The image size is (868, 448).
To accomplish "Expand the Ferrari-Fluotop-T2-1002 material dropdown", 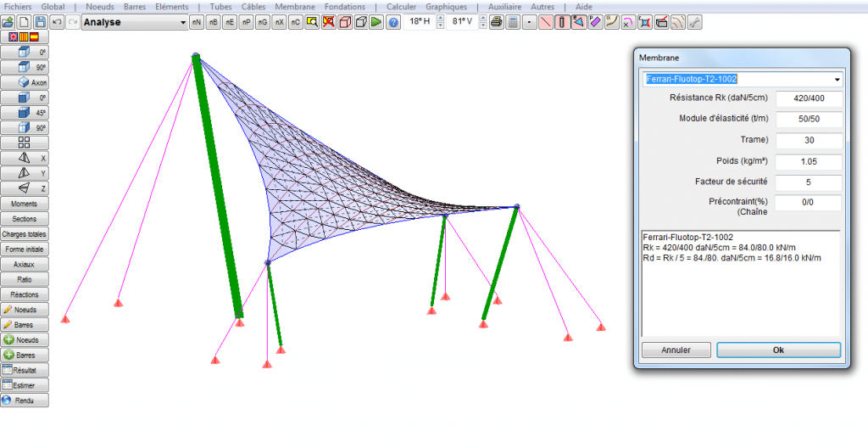I will [837, 79].
